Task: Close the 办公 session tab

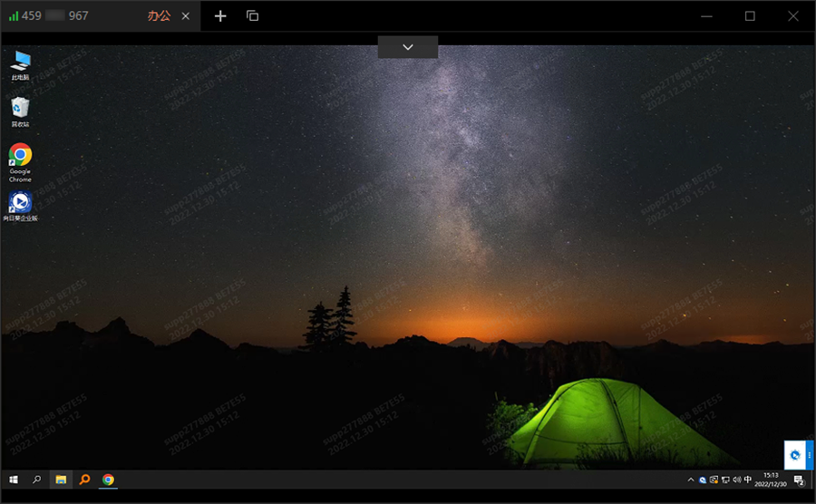Action: click(x=186, y=16)
